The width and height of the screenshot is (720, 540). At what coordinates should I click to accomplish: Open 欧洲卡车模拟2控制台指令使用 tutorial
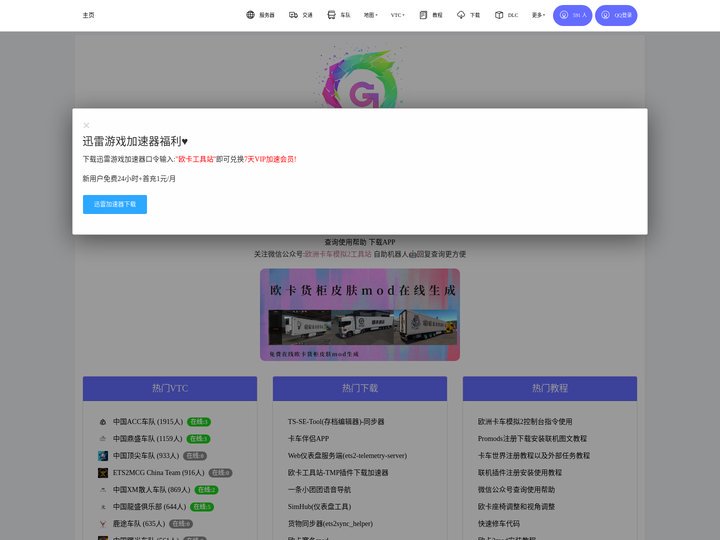pos(525,422)
